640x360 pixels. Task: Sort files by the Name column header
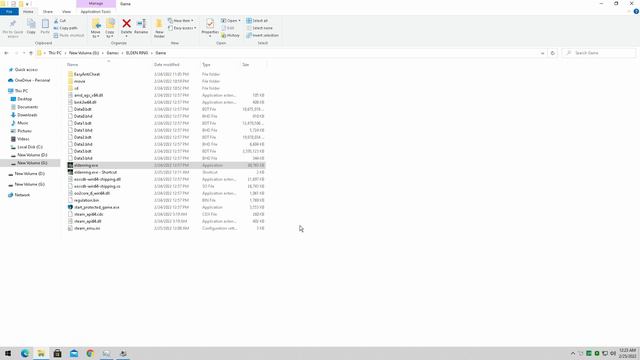pos(73,64)
